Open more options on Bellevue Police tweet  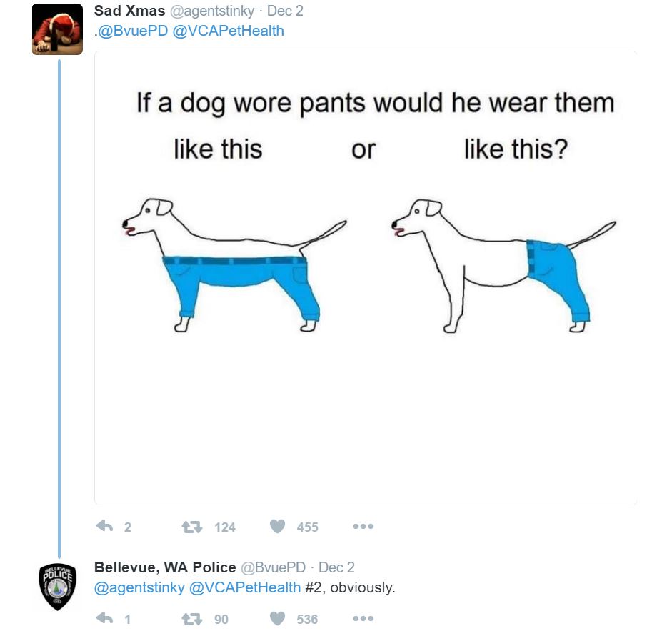point(363,618)
